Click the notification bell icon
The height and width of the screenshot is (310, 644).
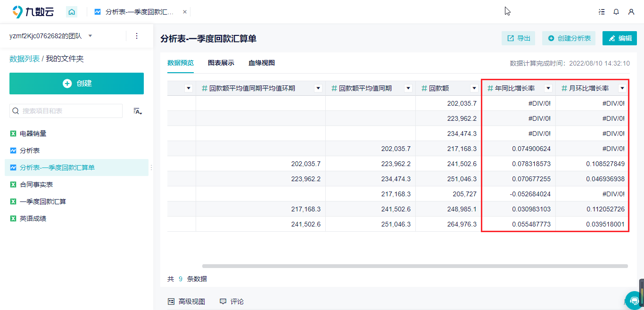(x=616, y=12)
